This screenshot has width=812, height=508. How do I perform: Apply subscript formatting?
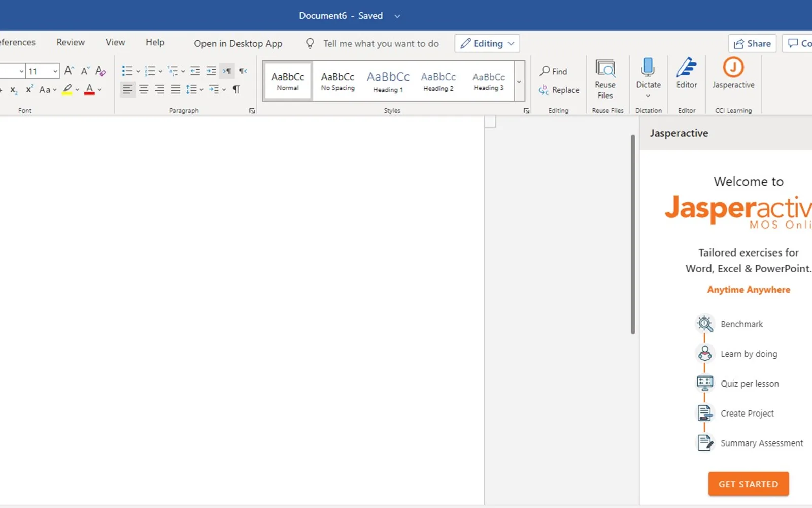pyautogui.click(x=14, y=90)
